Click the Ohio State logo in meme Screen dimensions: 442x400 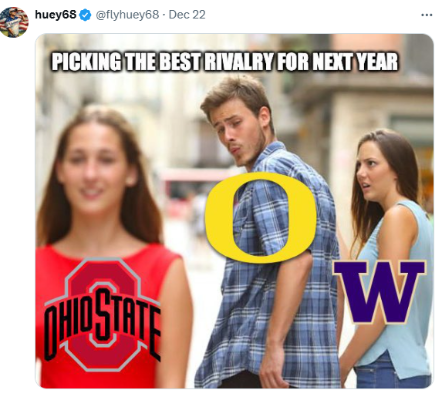[x=103, y=314]
